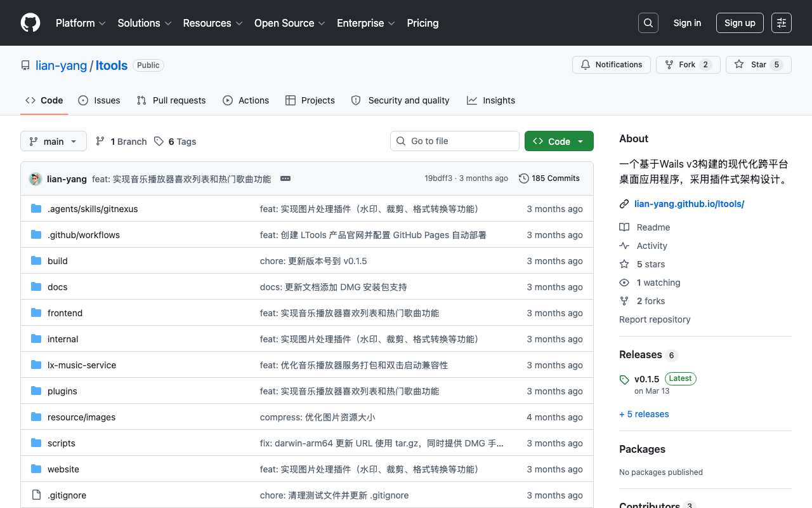
Task: Open the main branch dropdown
Action: point(53,141)
